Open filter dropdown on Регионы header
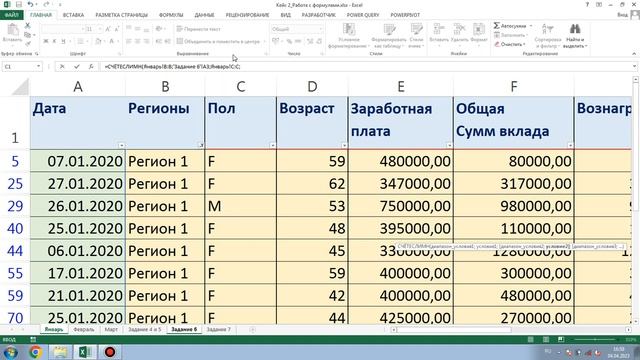This screenshot has height=360, width=640. pos(201,145)
